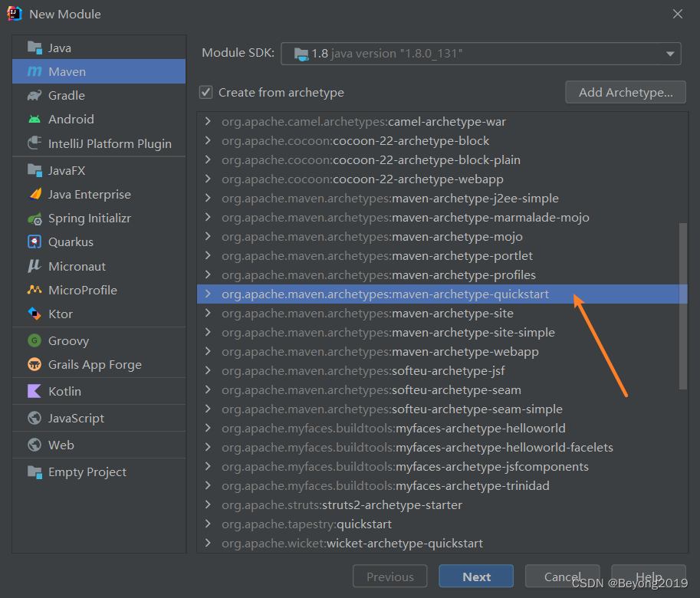Click the SDK folder icon in dropdown
Viewport: 700px width, 598px height.
point(301,54)
